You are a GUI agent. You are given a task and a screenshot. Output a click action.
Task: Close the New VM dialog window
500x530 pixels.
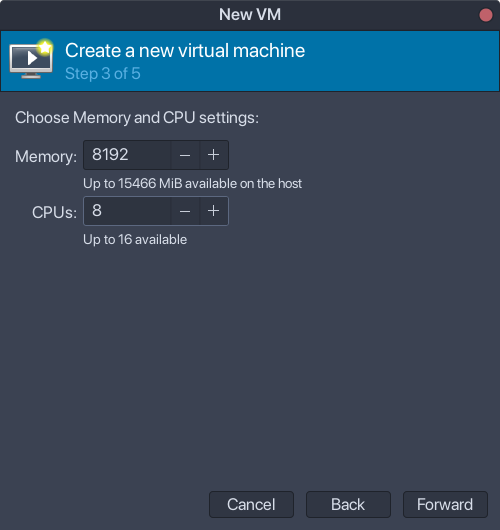pos(486,15)
